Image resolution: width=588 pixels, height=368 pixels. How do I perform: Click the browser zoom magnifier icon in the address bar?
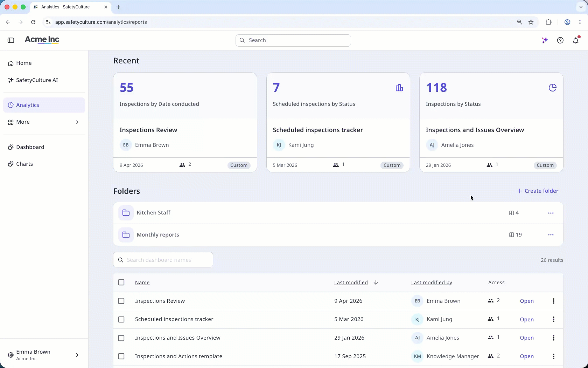click(x=519, y=22)
